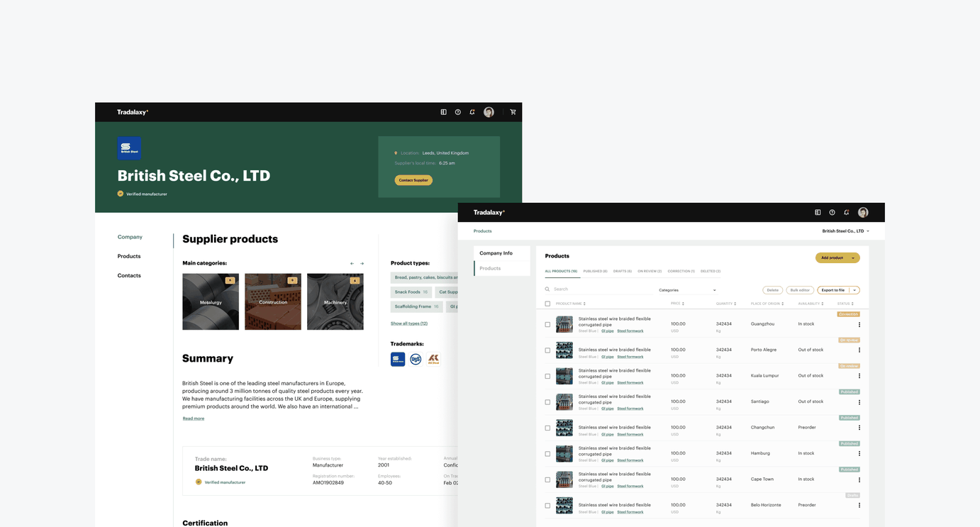This screenshot has width=980, height=527.
Task: Click the Bulk editor button
Action: point(800,290)
